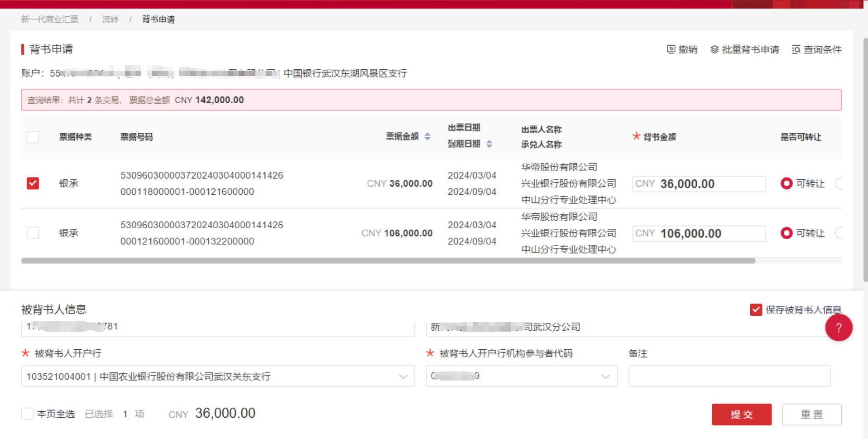The height and width of the screenshot is (439, 868).
Task: Expand the 机构参与者代码 dropdown
Action: (x=606, y=376)
